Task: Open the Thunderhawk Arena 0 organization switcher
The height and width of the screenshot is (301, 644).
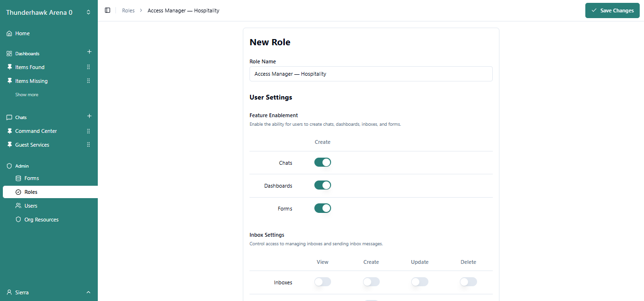Action: pyautogui.click(x=49, y=12)
